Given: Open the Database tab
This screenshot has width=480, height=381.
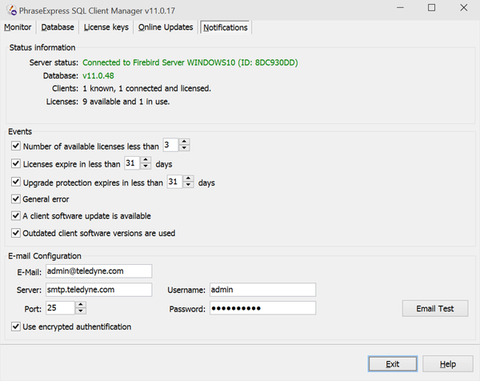Looking at the screenshot, I should coord(57,27).
